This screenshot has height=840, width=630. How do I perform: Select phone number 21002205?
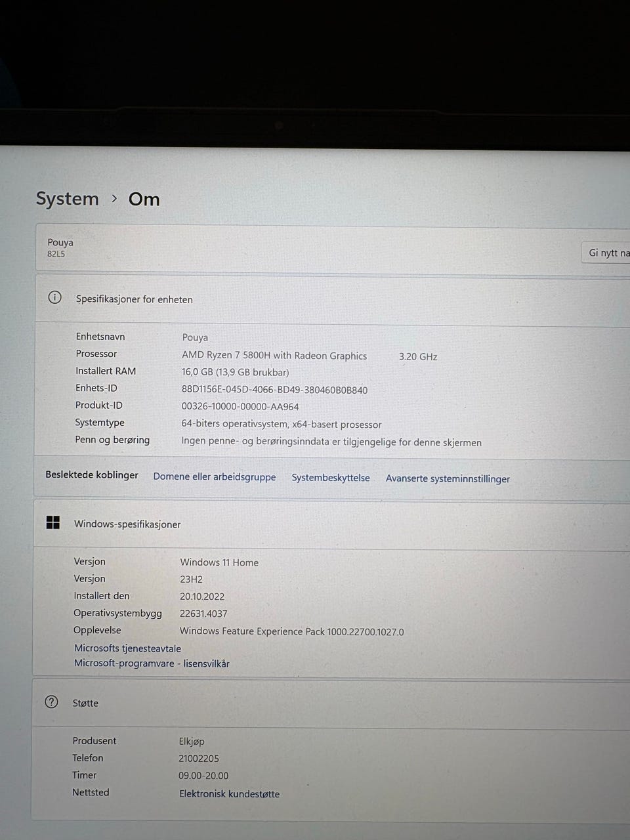tap(199, 758)
